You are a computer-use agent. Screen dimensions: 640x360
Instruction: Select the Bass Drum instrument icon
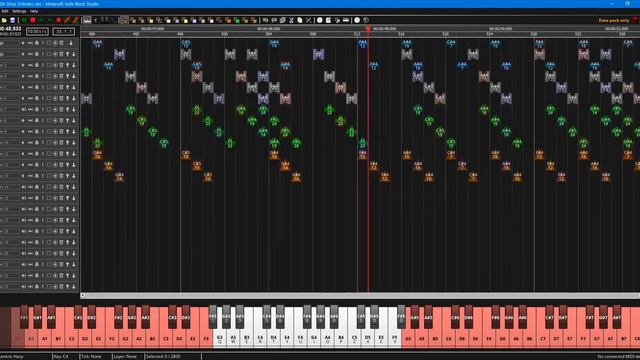[x=142, y=20]
